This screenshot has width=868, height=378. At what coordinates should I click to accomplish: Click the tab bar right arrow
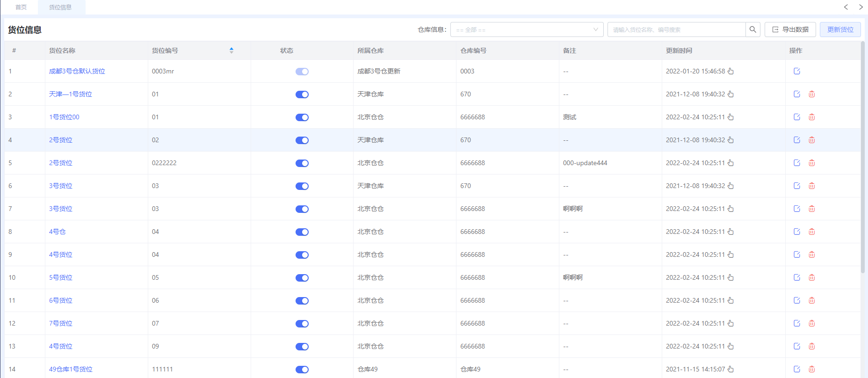861,7
